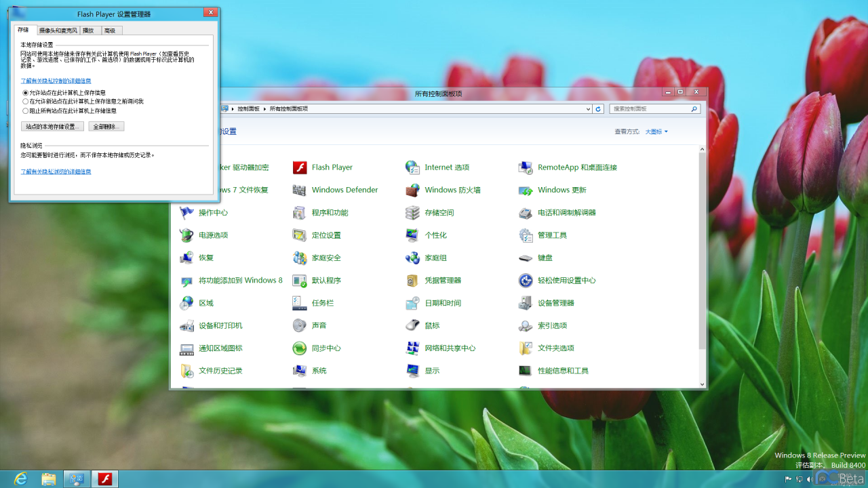The image size is (868, 488).
Task: Click the 控制面板 breadcrumb in address bar
Action: coord(248,108)
